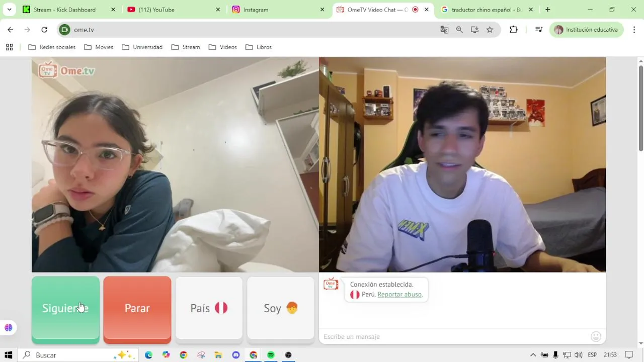Open the Extensions puzzle icon
The image size is (644, 362).
[x=514, y=30]
